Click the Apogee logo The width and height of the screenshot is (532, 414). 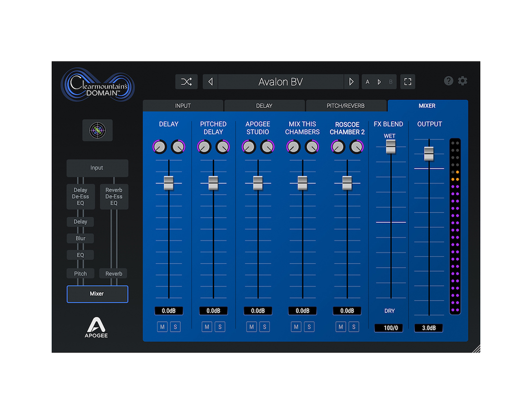[97, 328]
